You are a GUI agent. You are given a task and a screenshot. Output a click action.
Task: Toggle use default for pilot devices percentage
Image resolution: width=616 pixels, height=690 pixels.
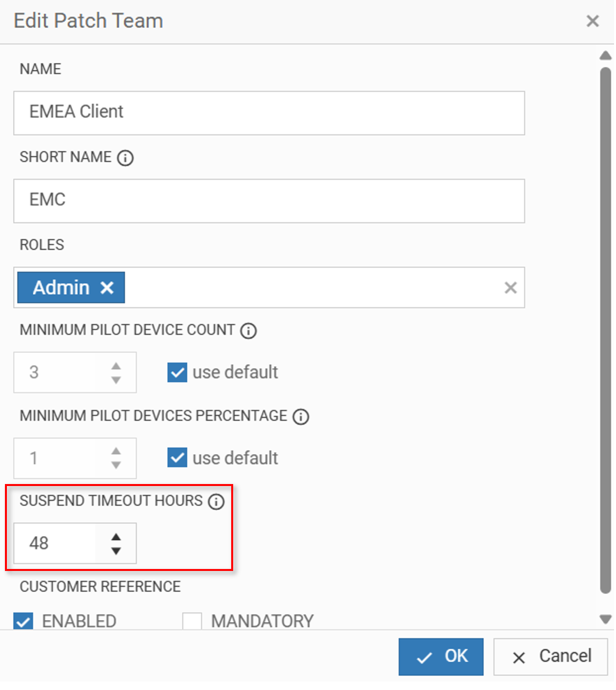pyautogui.click(x=177, y=457)
